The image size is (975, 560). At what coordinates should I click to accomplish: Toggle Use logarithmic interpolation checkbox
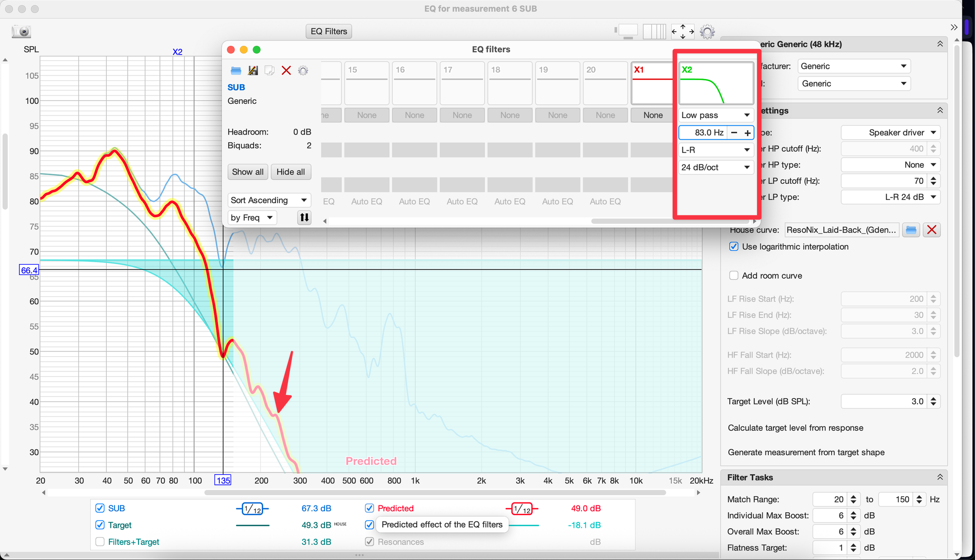pyautogui.click(x=734, y=247)
